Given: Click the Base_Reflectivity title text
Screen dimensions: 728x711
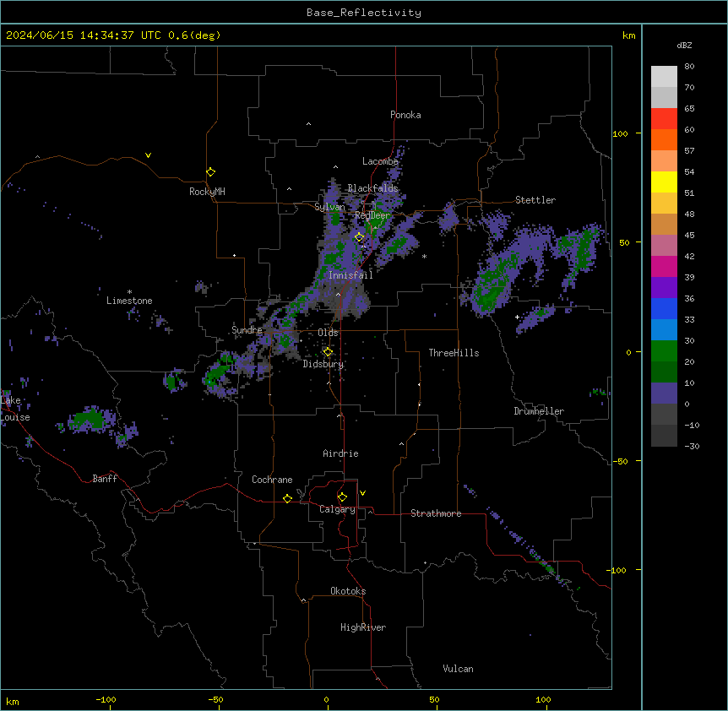Looking at the screenshot, I should pyautogui.click(x=364, y=13).
